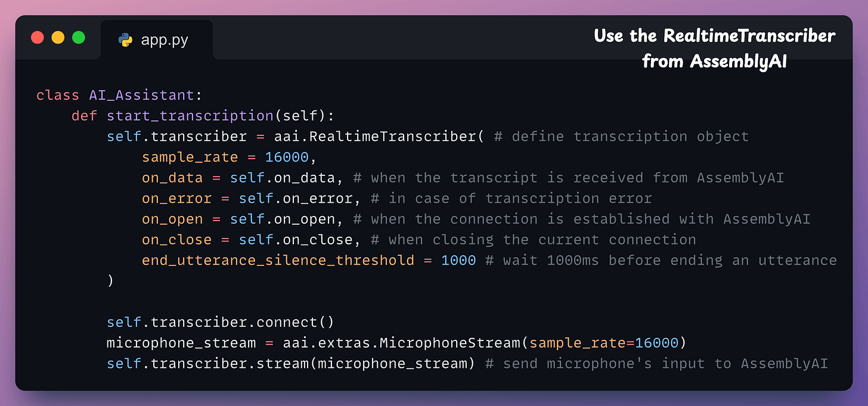Viewport: 868px width, 406px height.
Task: Click the on_open keyword argument
Action: coord(172,219)
